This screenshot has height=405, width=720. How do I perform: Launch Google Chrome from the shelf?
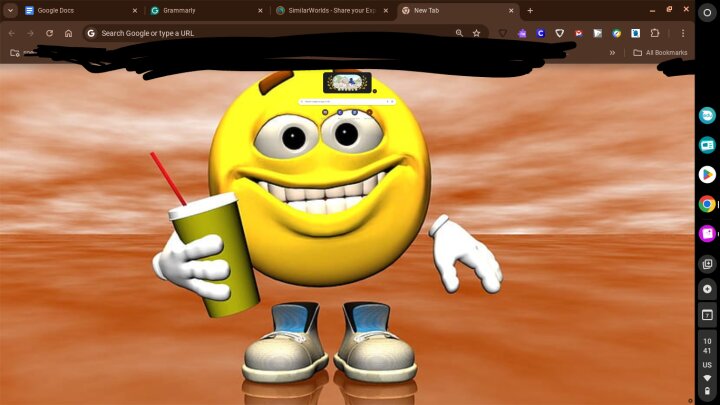coord(707,204)
